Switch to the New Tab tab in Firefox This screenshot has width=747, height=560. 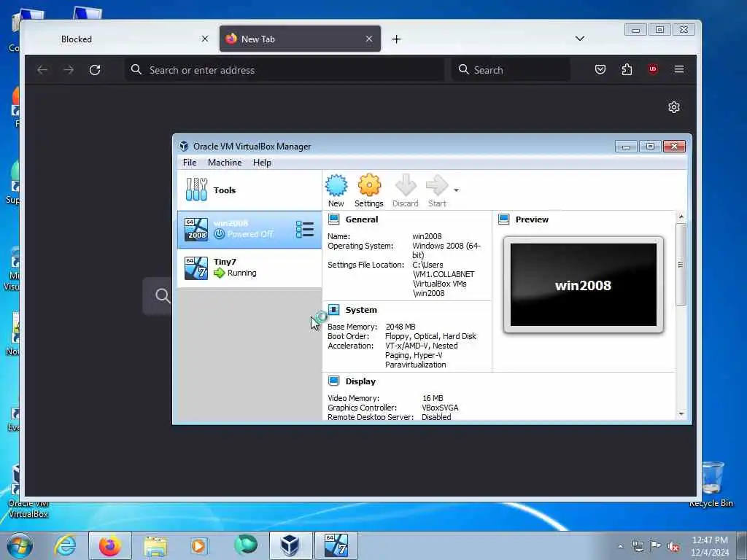click(x=300, y=39)
